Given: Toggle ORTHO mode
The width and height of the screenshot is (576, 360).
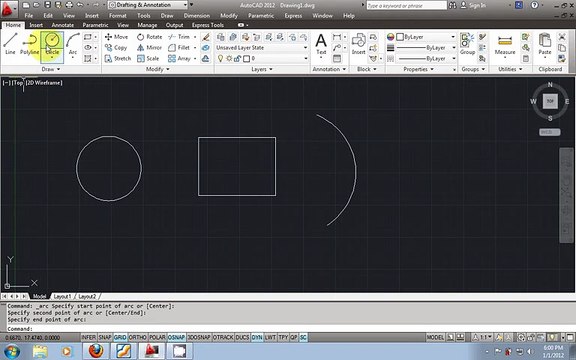Looking at the screenshot, I should click(138, 337).
